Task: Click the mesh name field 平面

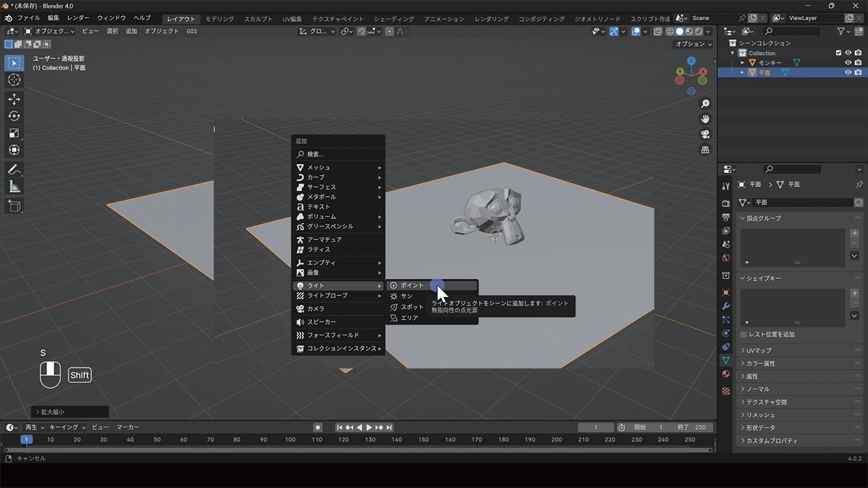Action: click(x=802, y=202)
